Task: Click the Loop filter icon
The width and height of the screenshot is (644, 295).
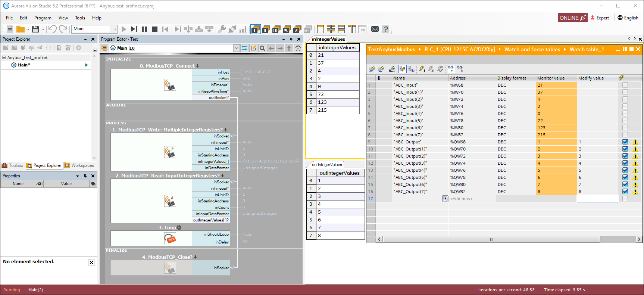Action: (170, 238)
